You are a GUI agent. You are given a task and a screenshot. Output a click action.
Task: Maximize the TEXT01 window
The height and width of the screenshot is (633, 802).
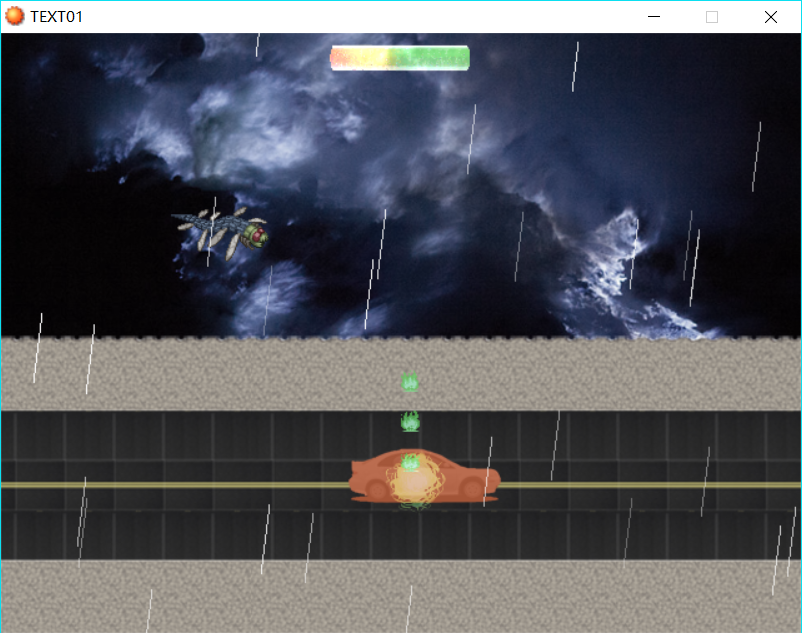(711, 17)
